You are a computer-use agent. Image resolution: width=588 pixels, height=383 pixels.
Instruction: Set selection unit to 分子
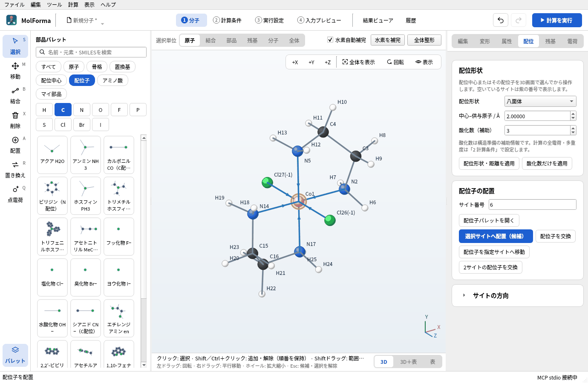pos(273,40)
